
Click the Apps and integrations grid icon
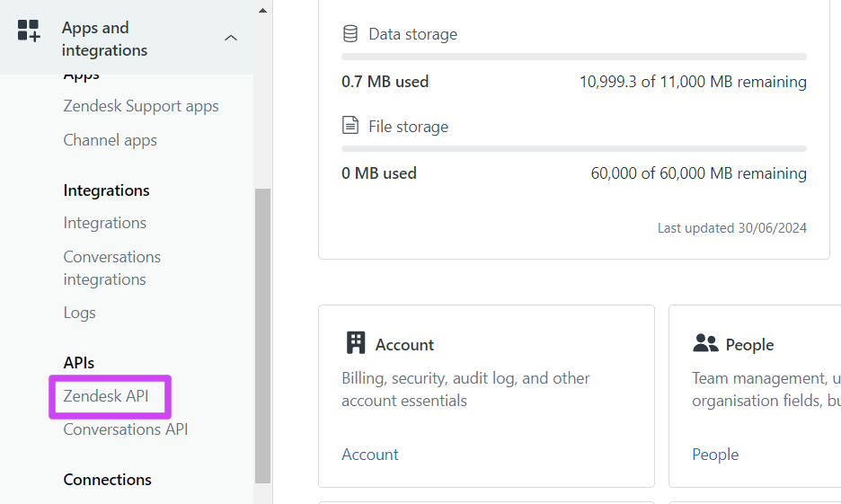tap(29, 31)
